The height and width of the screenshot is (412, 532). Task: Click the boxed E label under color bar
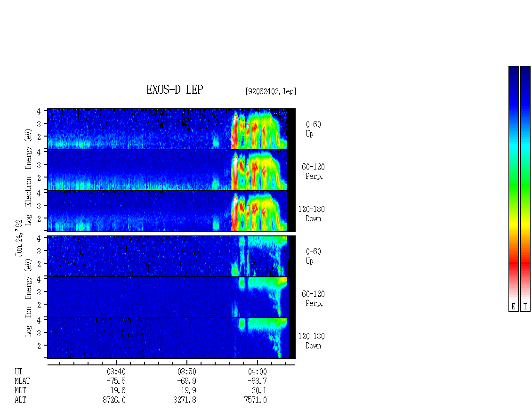click(513, 307)
